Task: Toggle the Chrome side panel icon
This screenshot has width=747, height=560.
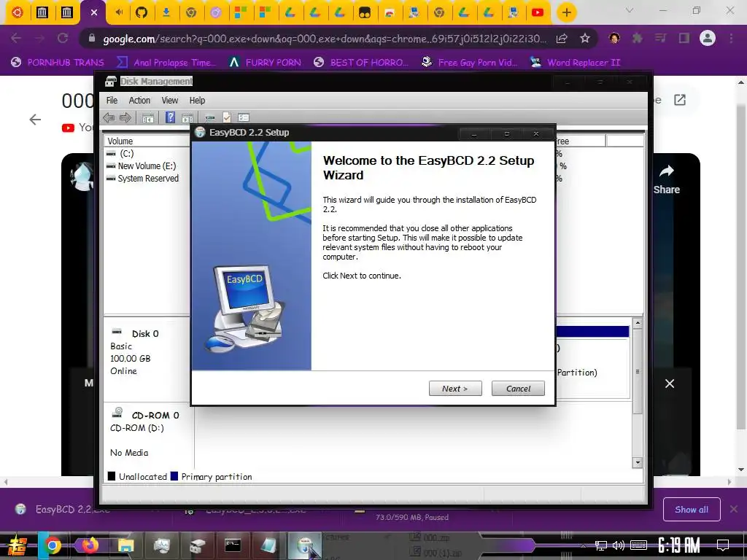Action: (684, 38)
